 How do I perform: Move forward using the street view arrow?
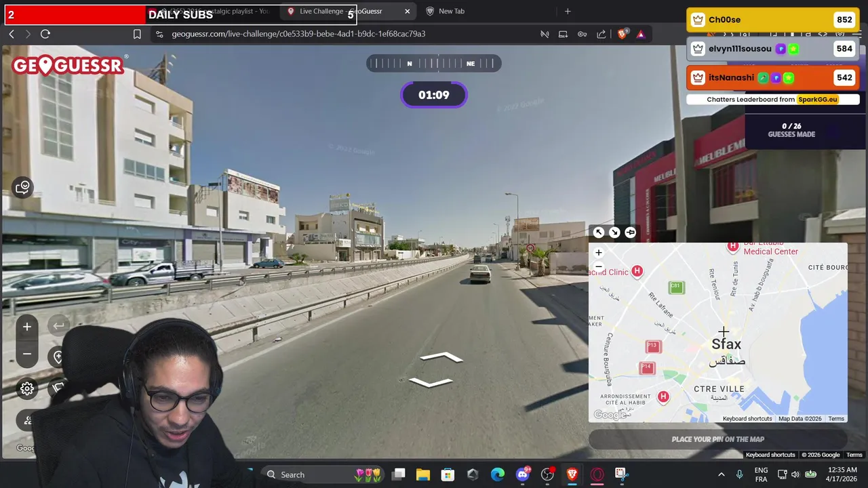[x=441, y=357]
